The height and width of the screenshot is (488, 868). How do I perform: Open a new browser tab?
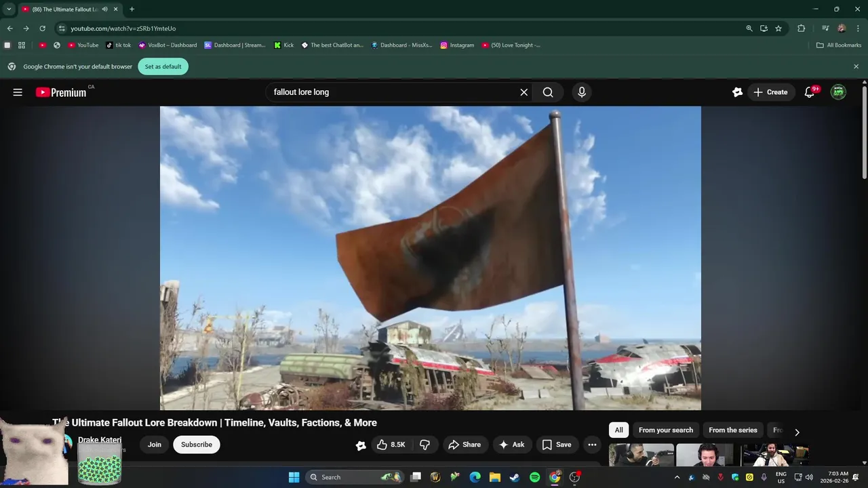coord(132,9)
